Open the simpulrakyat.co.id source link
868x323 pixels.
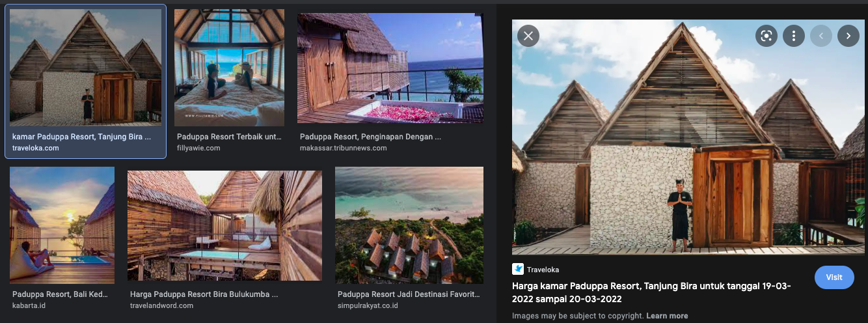click(x=368, y=305)
